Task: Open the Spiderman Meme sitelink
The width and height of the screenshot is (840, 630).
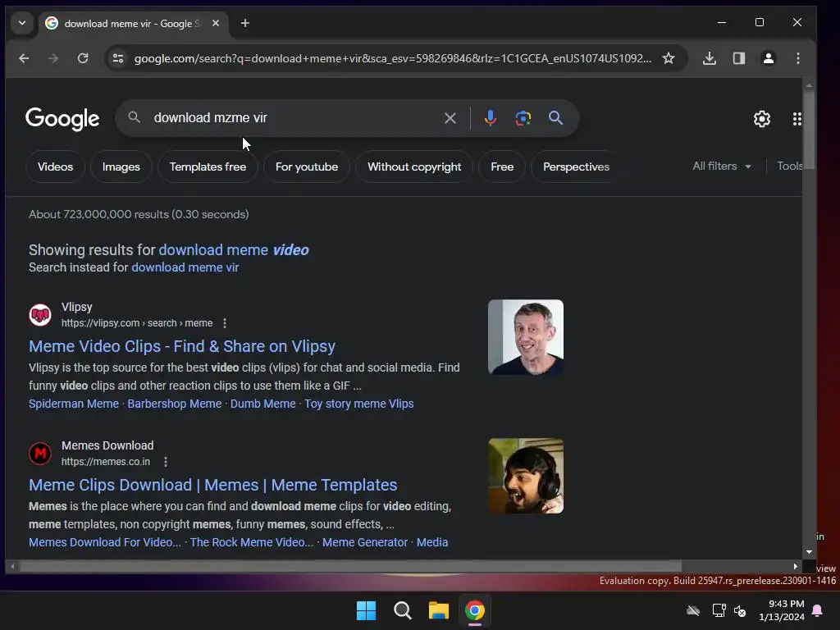Action: coord(74,404)
